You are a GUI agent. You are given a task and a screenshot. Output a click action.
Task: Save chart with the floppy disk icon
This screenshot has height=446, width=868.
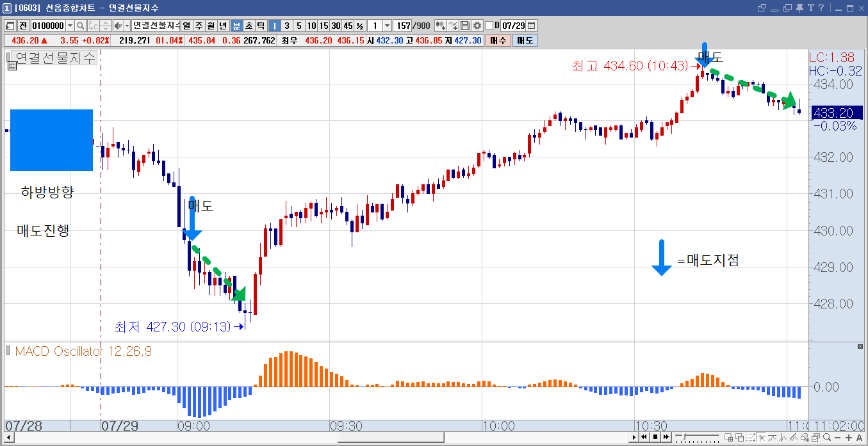coord(466,26)
